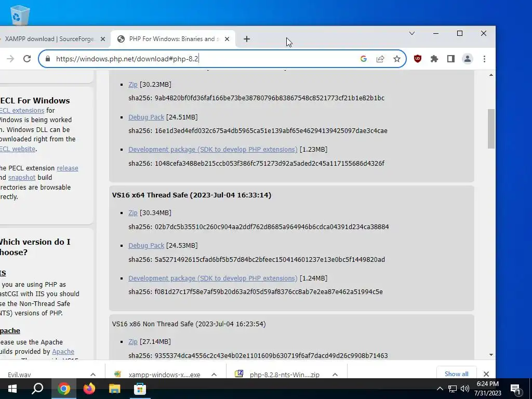Close the downloads bar

486,374
